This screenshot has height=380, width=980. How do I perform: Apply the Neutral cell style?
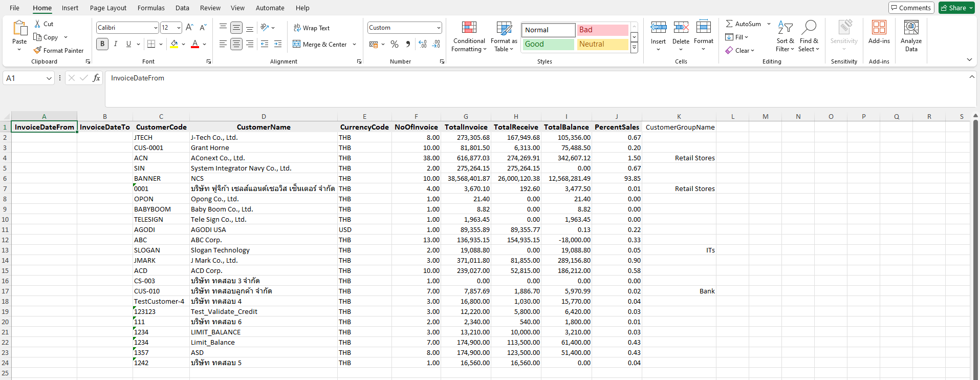click(x=602, y=44)
